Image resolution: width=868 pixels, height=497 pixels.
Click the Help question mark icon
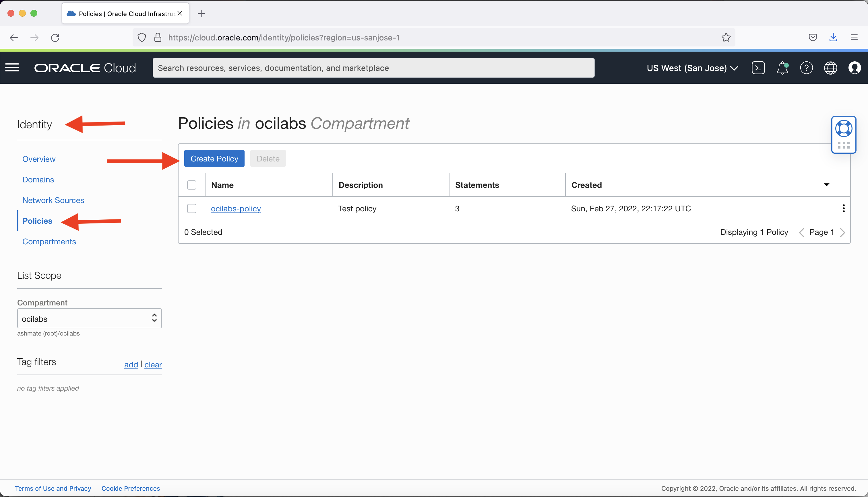807,68
